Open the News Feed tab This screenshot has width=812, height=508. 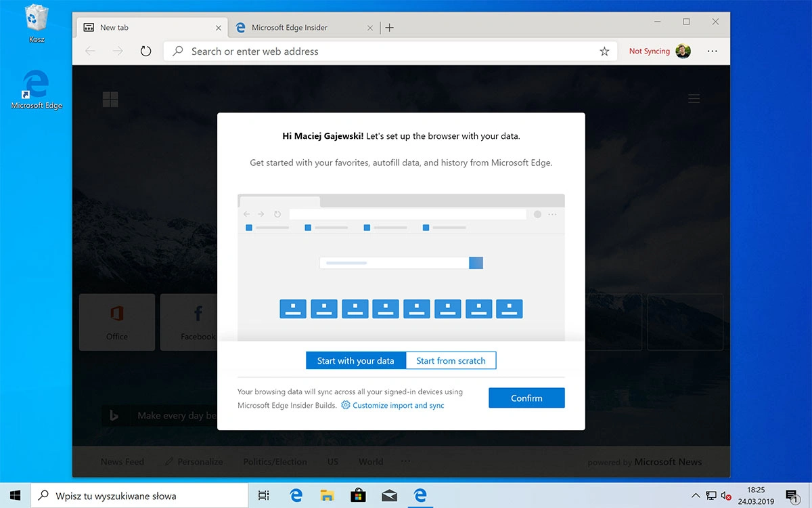(x=122, y=462)
